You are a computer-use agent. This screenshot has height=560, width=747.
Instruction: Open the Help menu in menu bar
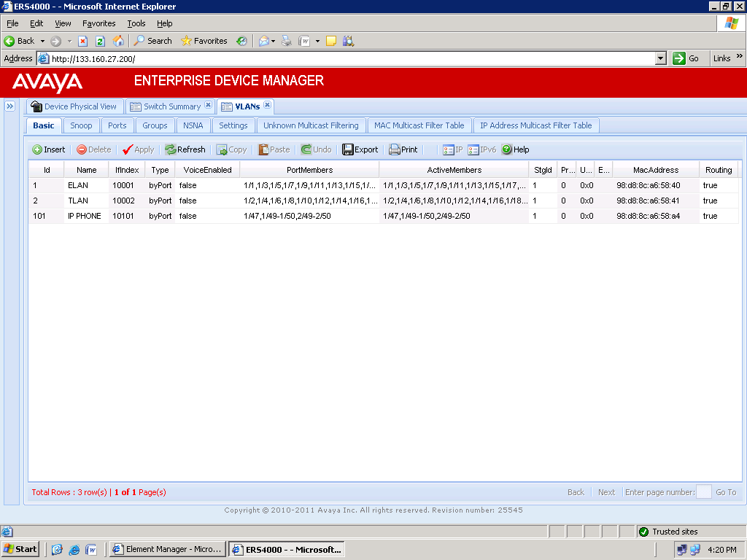tap(164, 23)
